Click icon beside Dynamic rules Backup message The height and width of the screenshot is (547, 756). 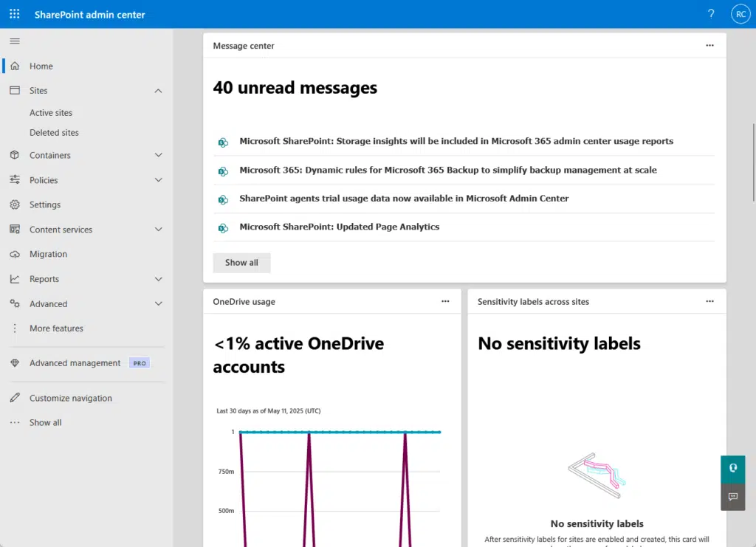(x=223, y=171)
